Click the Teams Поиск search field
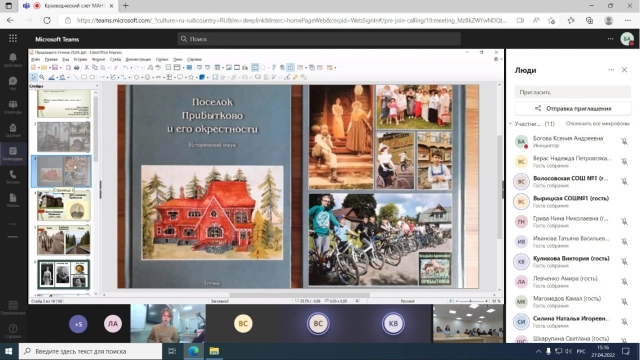This screenshot has height=360, width=640. click(x=320, y=39)
